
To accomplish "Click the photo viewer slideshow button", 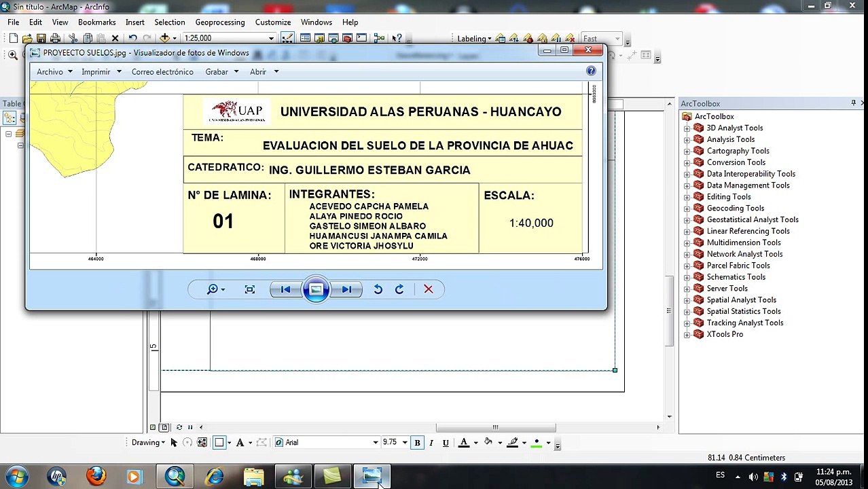I will click(x=316, y=289).
